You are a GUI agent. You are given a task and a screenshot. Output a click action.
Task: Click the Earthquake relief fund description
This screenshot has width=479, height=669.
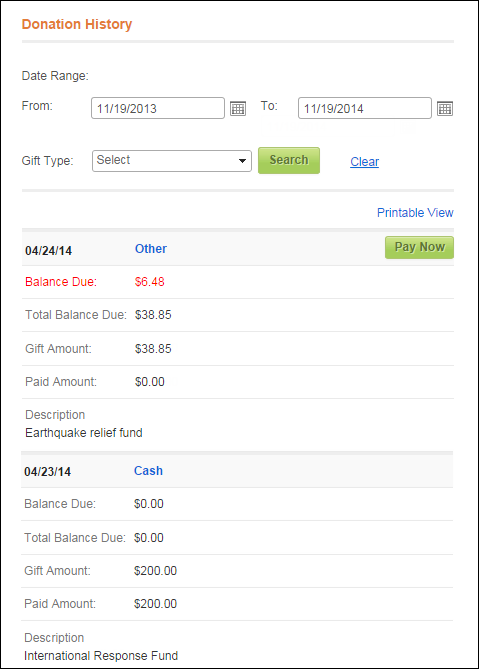point(84,433)
